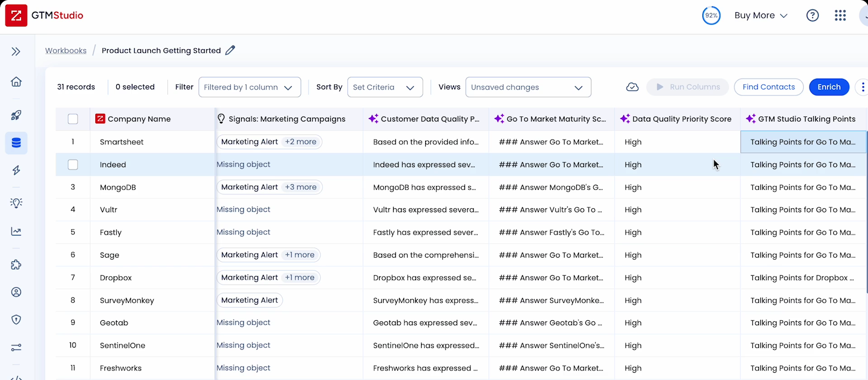Image resolution: width=868 pixels, height=380 pixels.
Task: Expand MongoDB's +3 more signals
Action: 301,187
